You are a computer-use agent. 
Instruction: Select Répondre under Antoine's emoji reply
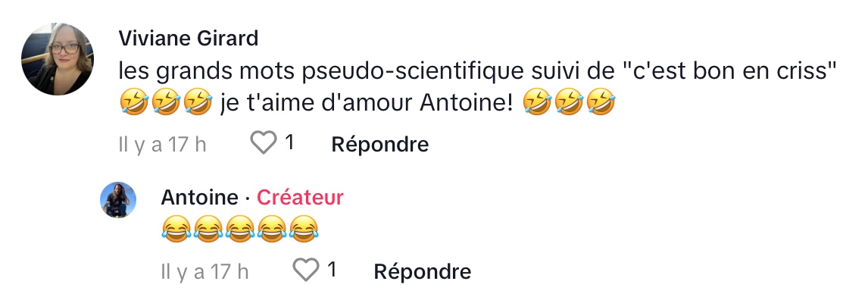click(x=423, y=271)
